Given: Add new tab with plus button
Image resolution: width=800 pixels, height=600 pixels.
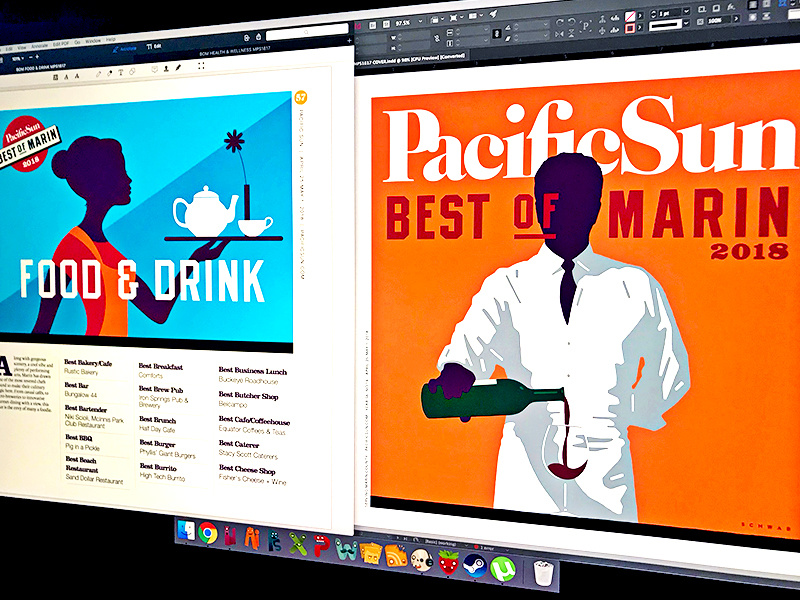Looking at the screenshot, I should (x=349, y=41).
